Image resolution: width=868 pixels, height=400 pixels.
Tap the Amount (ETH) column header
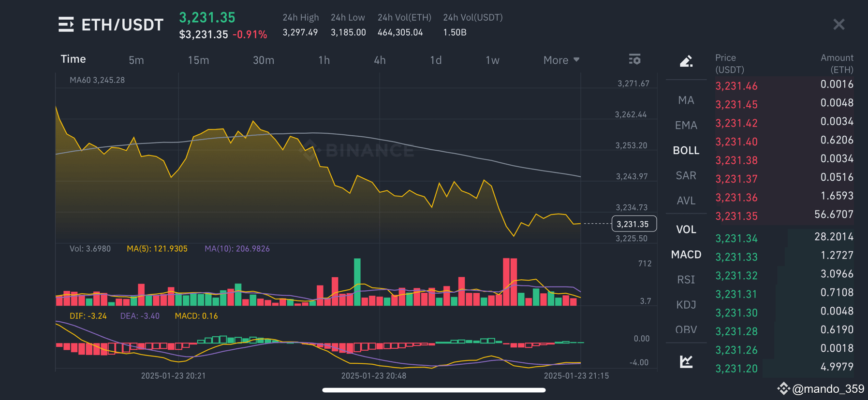pos(837,63)
